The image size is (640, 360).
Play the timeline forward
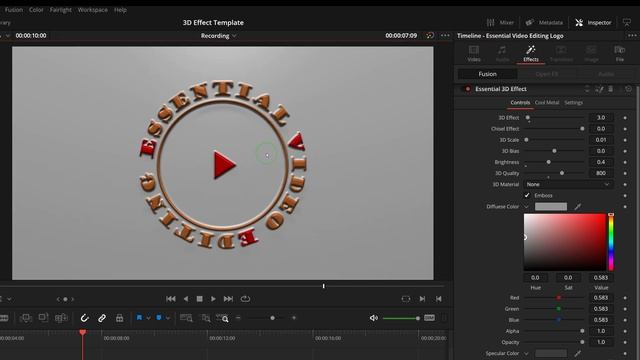[x=213, y=299]
